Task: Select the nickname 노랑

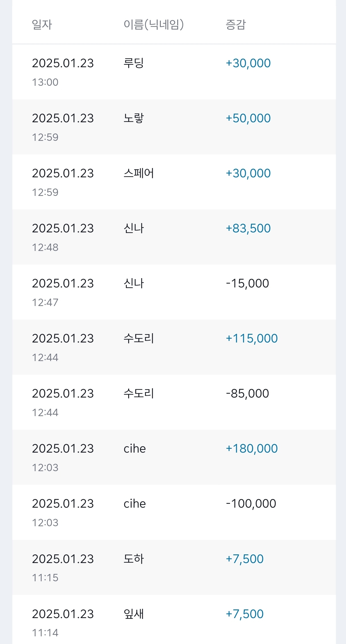Action: pyautogui.click(x=134, y=118)
